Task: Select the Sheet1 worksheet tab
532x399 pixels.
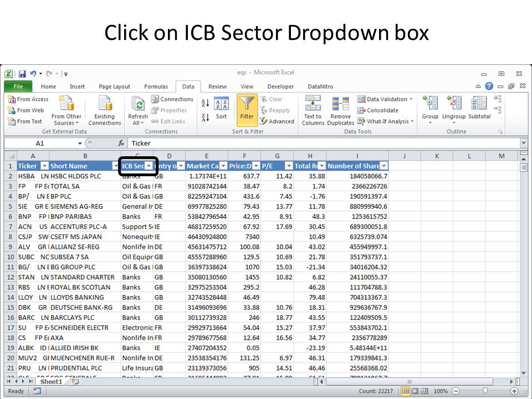Action: 51,382
